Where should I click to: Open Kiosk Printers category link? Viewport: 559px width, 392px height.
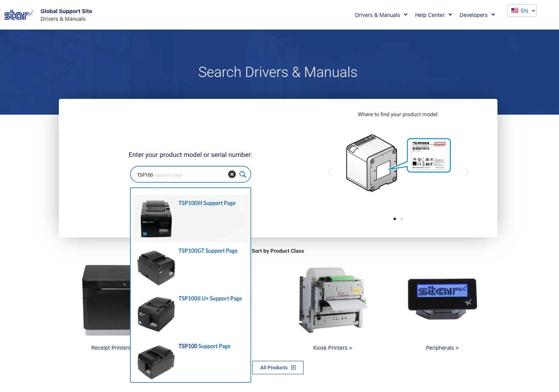[332, 348]
